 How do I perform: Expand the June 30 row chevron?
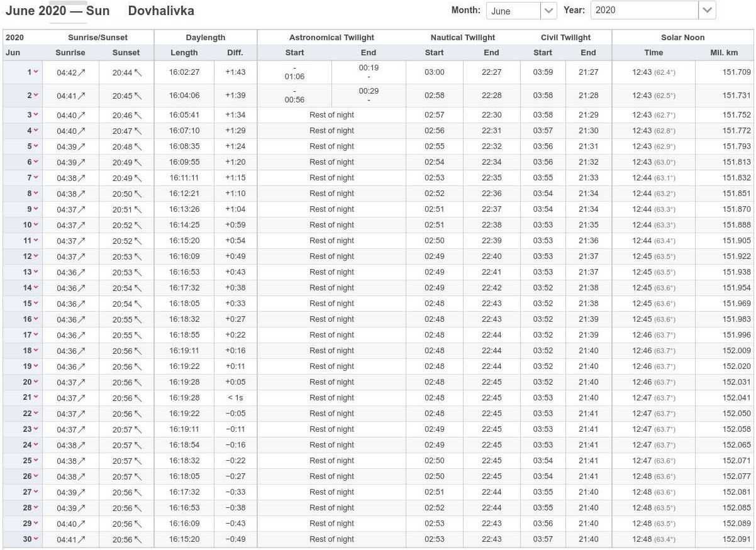click(x=36, y=539)
